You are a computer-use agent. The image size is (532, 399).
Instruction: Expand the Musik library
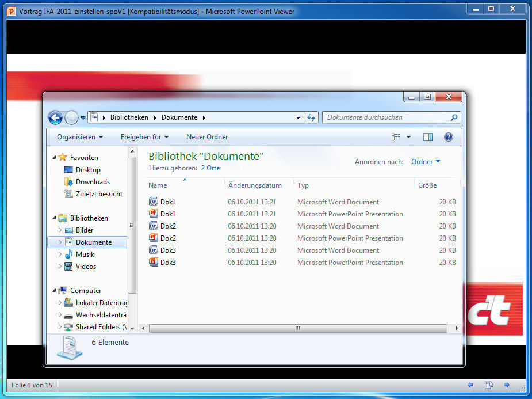(x=60, y=254)
